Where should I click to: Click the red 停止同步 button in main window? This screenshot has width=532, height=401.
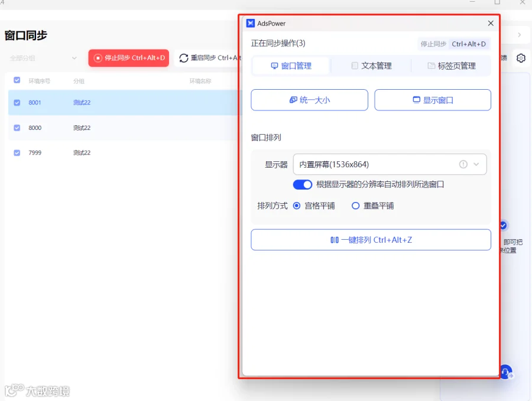pyautogui.click(x=129, y=58)
